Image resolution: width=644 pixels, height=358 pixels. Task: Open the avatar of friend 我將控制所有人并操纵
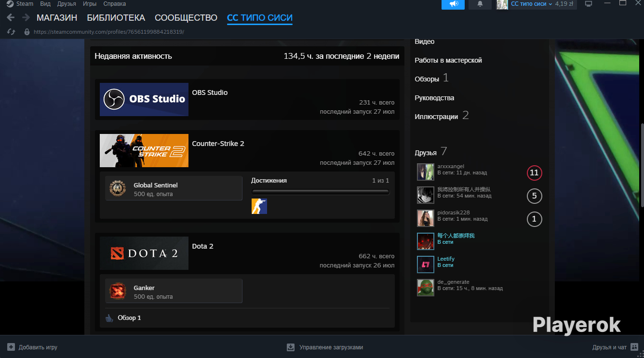[426, 196]
